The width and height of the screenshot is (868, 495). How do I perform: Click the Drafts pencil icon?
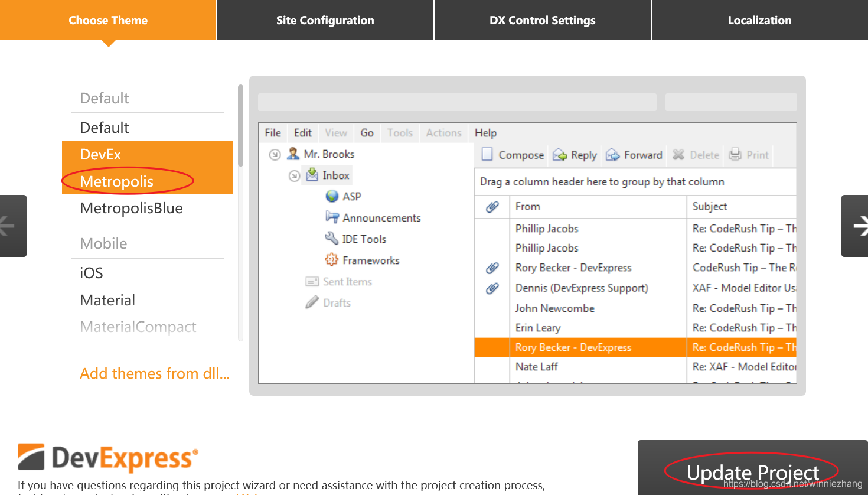312,302
